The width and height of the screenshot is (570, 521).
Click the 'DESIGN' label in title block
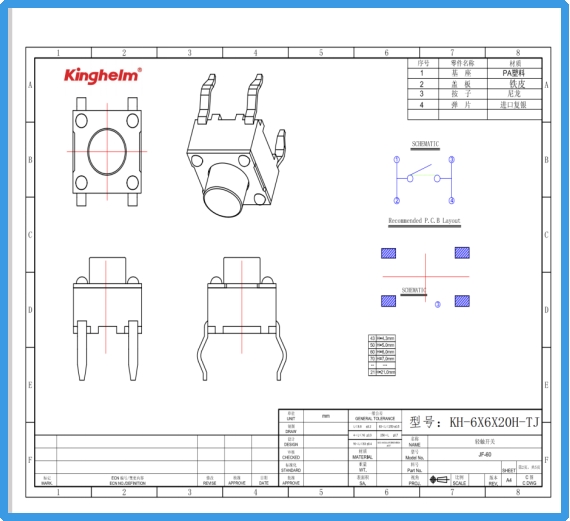[291, 444]
